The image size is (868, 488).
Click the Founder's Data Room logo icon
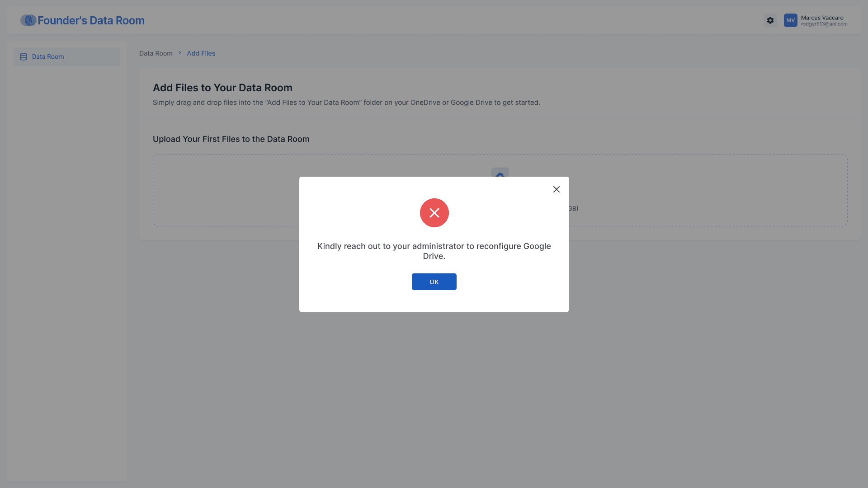[x=28, y=20]
